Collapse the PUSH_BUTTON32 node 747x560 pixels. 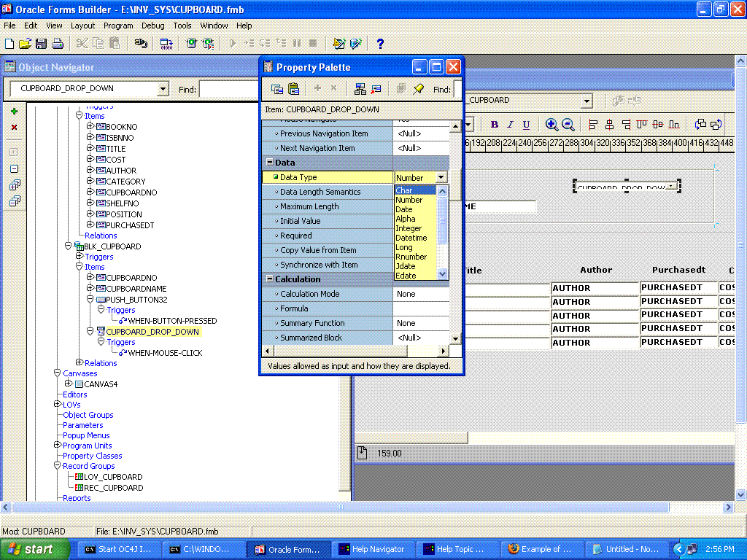90,299
